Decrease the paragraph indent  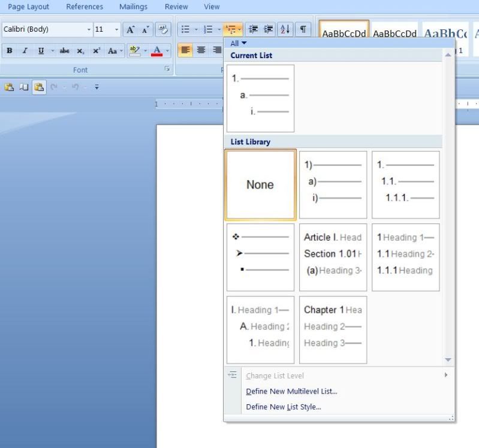[x=253, y=29]
